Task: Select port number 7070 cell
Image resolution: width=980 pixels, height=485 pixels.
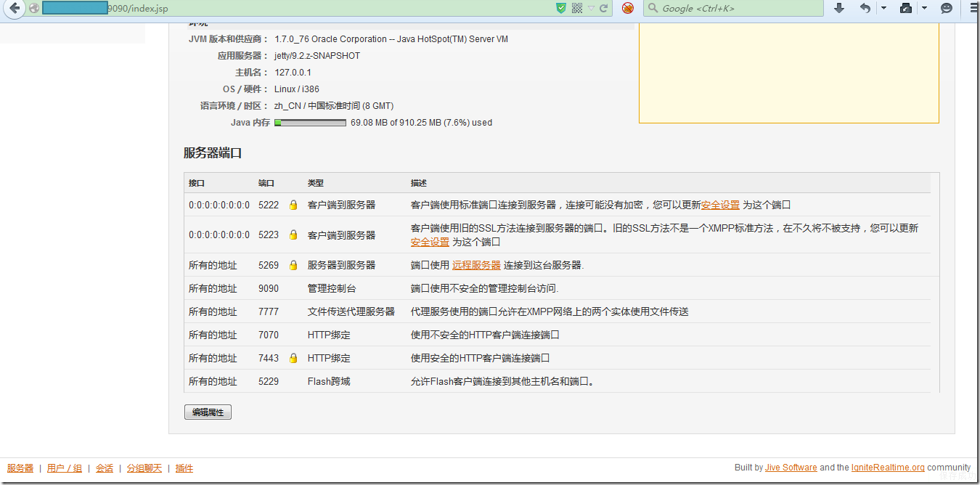Action: [269, 335]
